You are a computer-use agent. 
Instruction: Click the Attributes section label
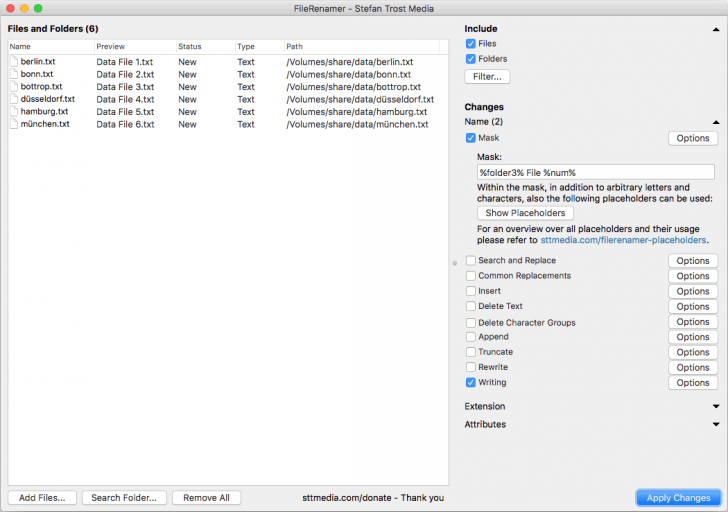click(x=485, y=424)
